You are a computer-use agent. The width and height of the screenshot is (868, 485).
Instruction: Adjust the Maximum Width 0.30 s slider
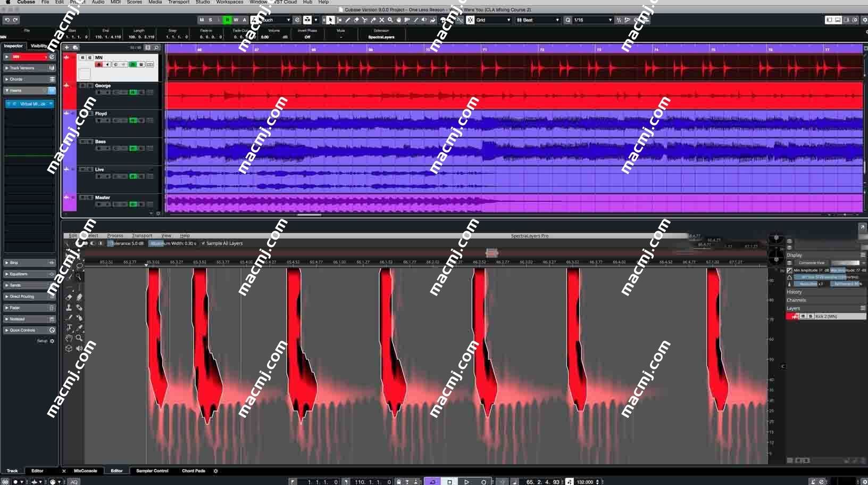[173, 243]
